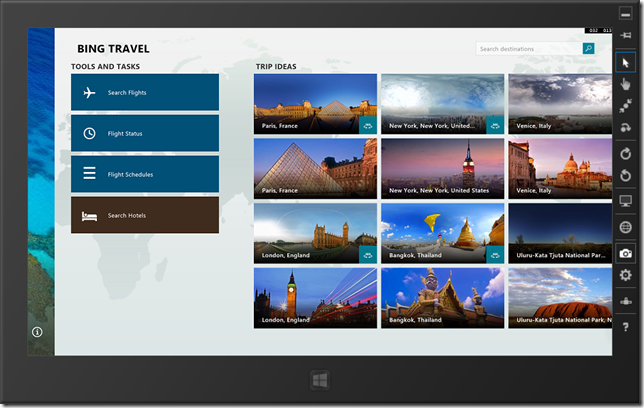Image resolution: width=644 pixels, height=408 pixels.
Task: Click panorama icon on Bangkok, Thailand tile
Action: (495, 255)
